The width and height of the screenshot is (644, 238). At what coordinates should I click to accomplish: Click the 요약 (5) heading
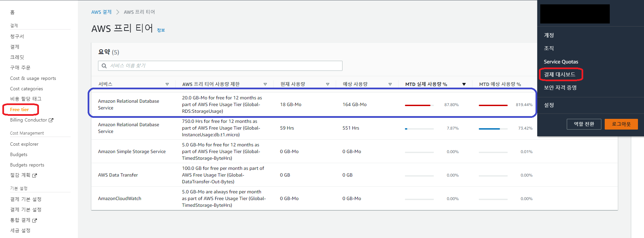(108, 52)
